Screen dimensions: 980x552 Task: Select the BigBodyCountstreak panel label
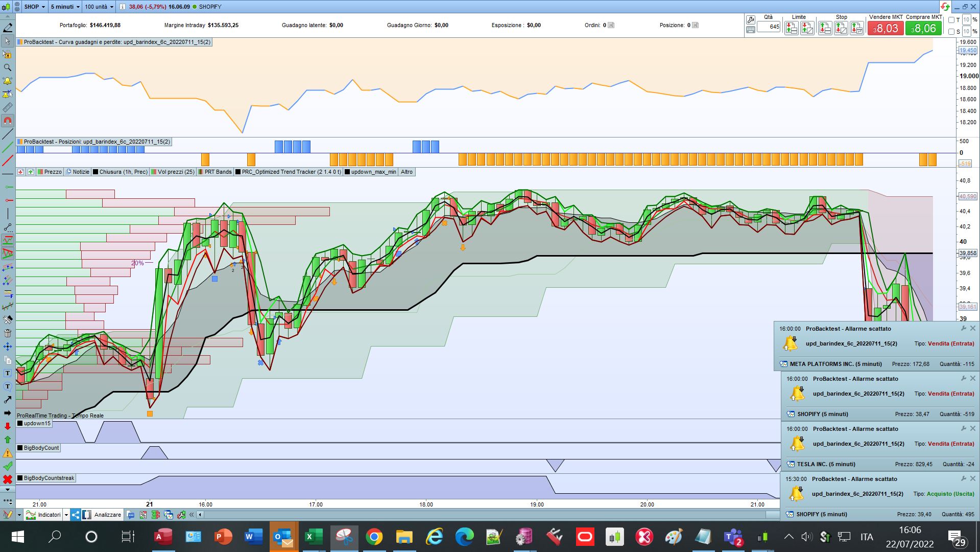(x=46, y=478)
